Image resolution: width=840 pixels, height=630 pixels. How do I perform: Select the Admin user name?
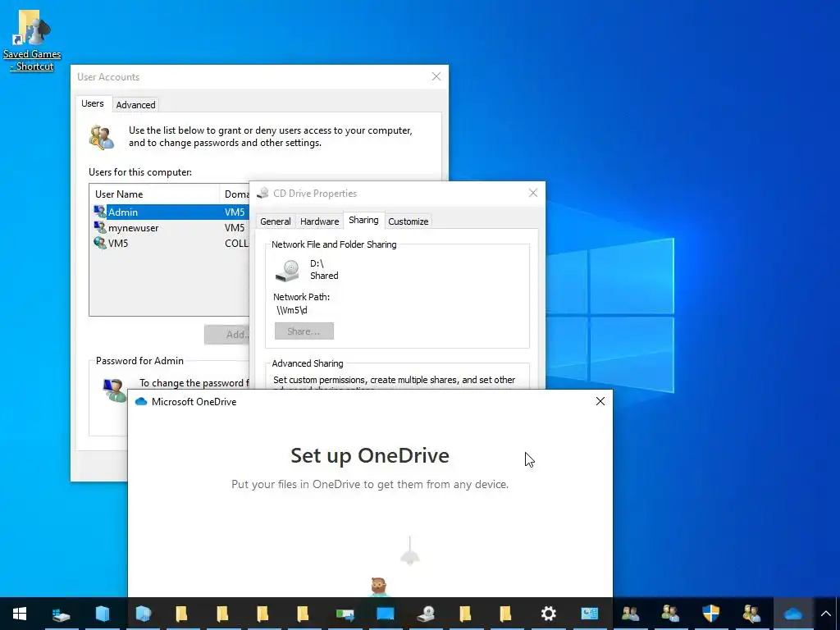pos(123,212)
